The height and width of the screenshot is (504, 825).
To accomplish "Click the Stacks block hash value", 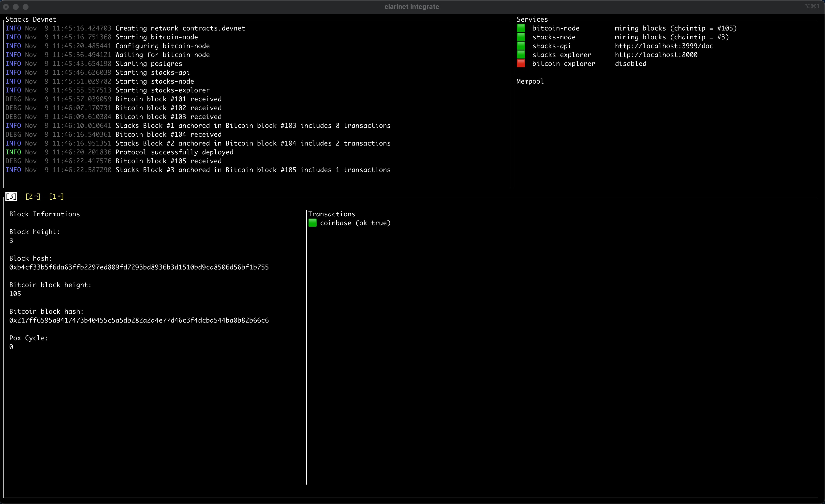I will 139,267.
